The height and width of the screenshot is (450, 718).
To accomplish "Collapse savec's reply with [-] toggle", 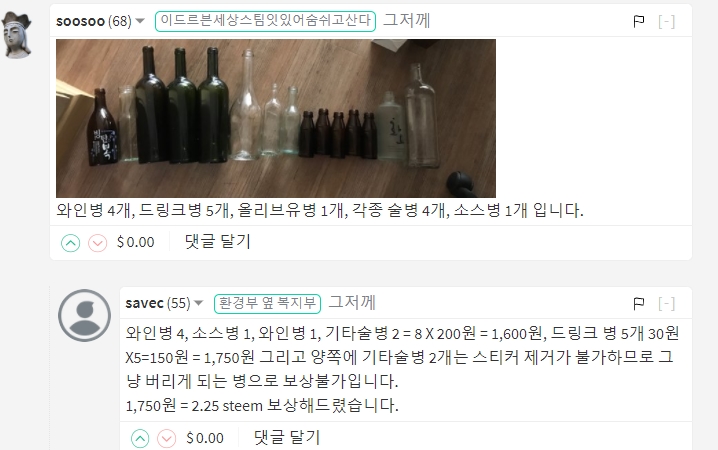I will point(666,303).
